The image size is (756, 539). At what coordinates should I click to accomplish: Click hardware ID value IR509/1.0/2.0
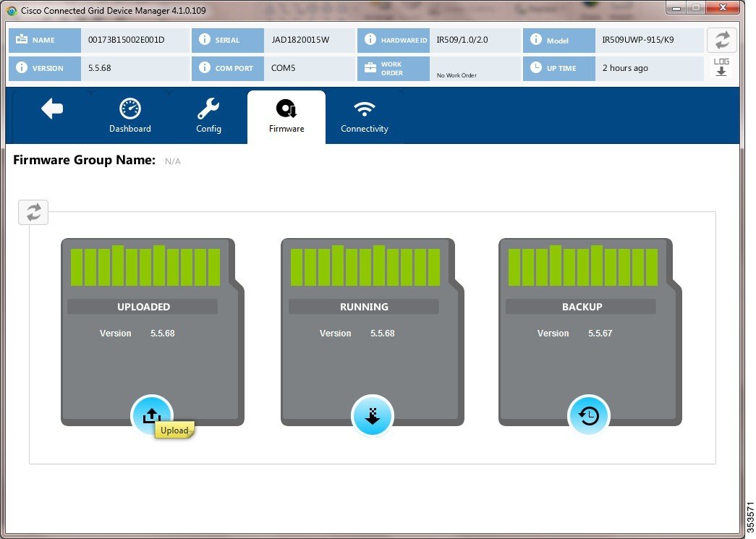tap(462, 40)
